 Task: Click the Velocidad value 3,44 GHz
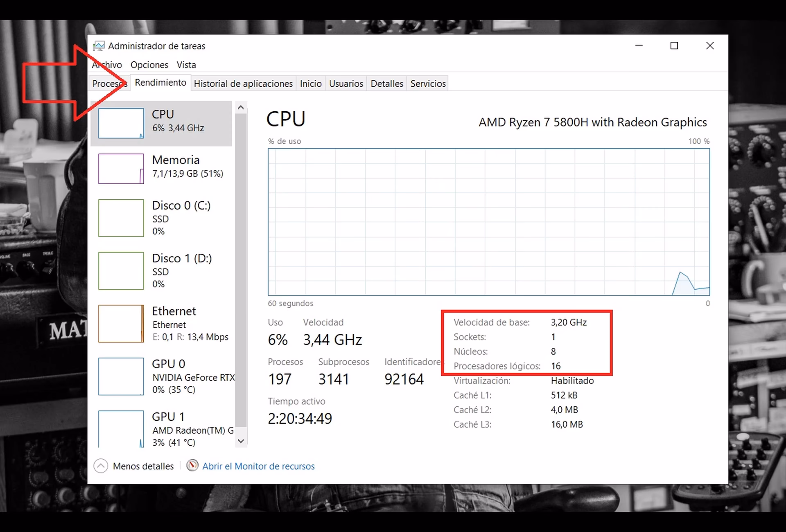pyautogui.click(x=332, y=340)
